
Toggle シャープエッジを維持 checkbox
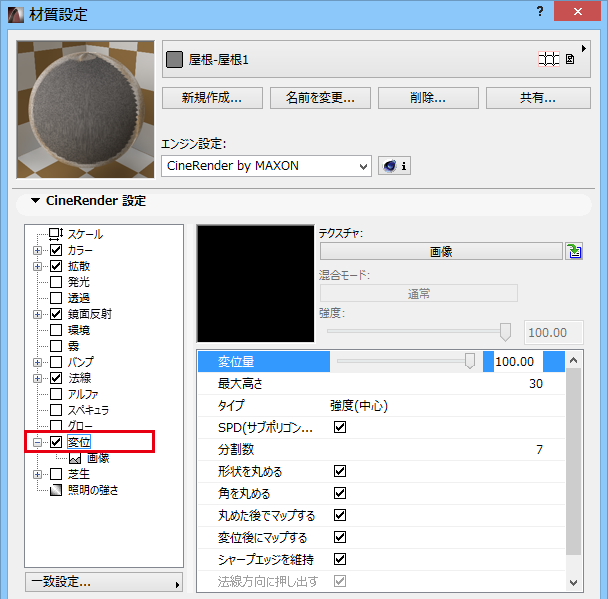tap(340, 559)
